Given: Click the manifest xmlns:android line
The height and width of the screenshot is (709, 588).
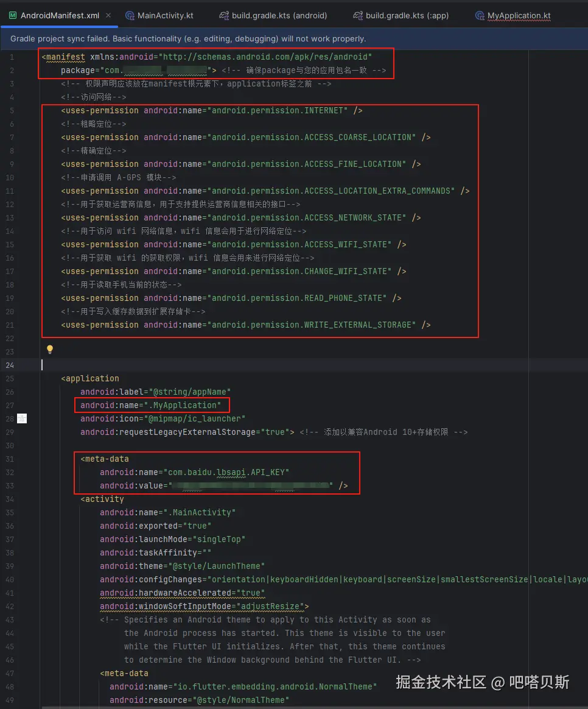Looking at the screenshot, I should (x=206, y=57).
